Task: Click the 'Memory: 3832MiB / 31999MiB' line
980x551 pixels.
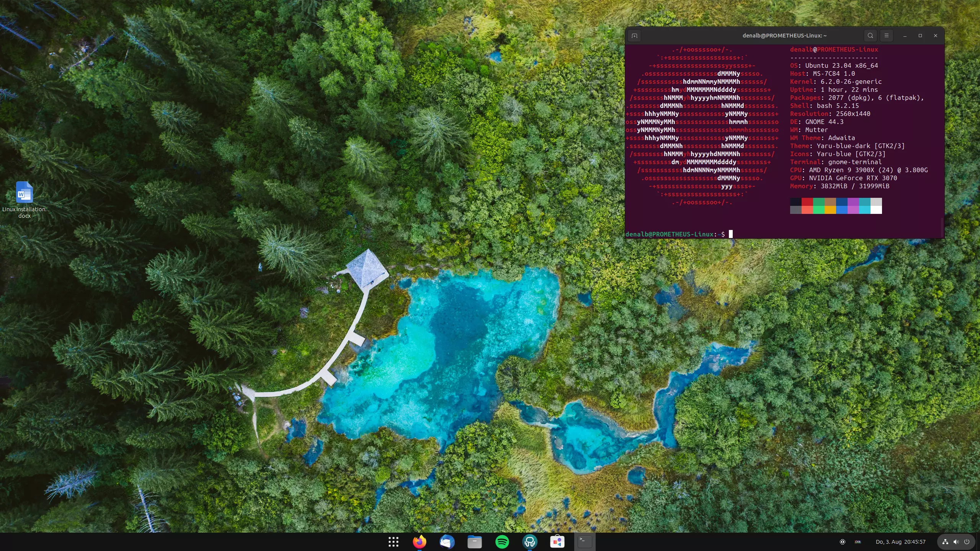Action: pyautogui.click(x=840, y=186)
